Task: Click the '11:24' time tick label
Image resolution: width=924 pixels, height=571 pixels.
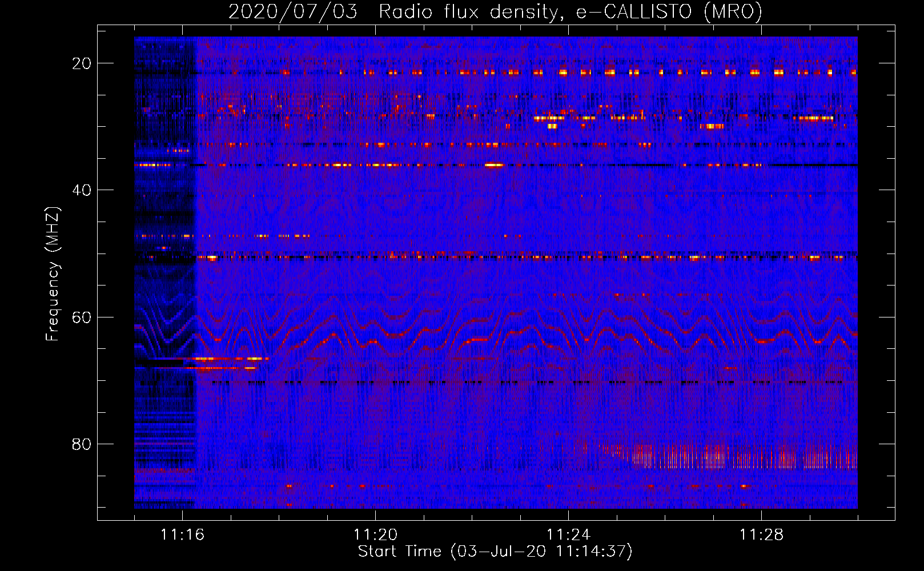Action: coord(568,535)
